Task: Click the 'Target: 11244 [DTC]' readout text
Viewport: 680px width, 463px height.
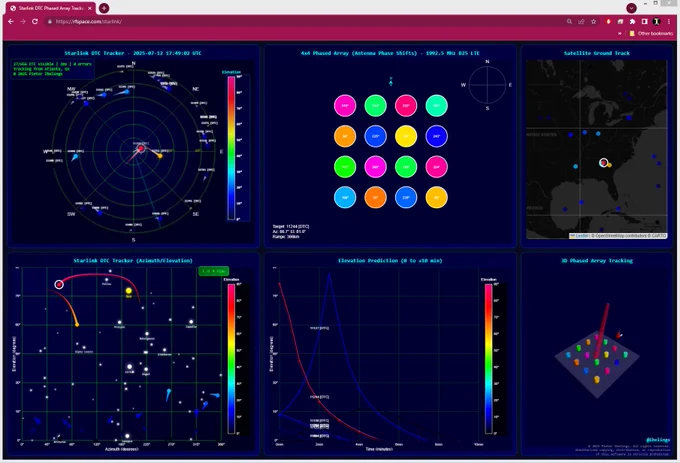Action: [x=291, y=226]
